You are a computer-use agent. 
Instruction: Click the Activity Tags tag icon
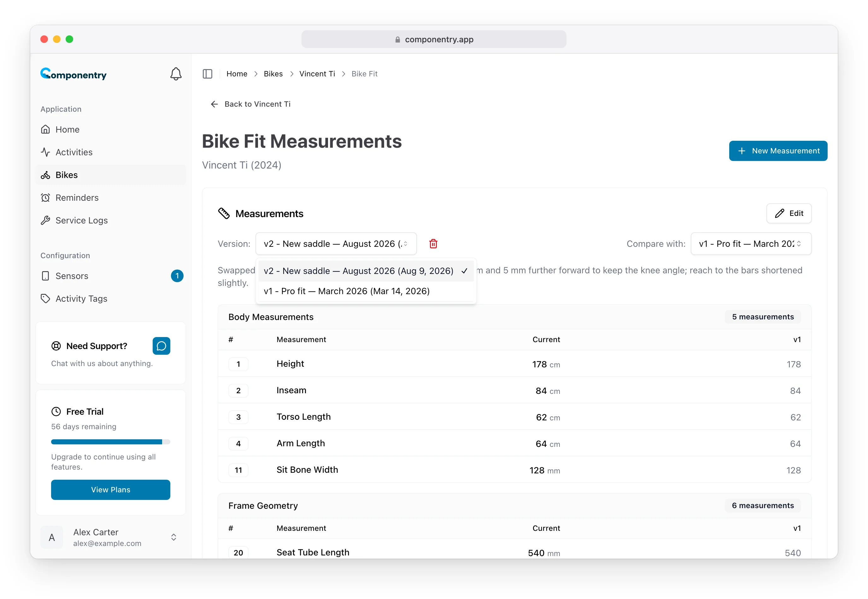(x=45, y=299)
